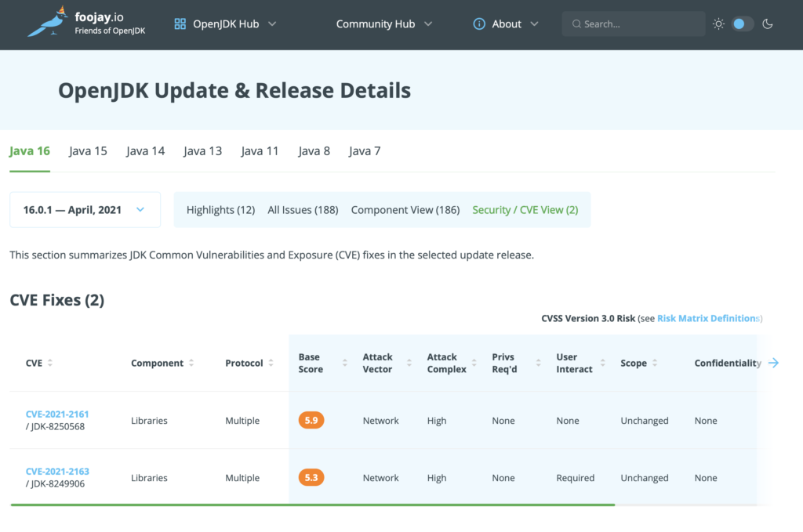Viewport: 803px width, 532px height.
Task: Switch to the Java 15 tab
Action: 88,151
